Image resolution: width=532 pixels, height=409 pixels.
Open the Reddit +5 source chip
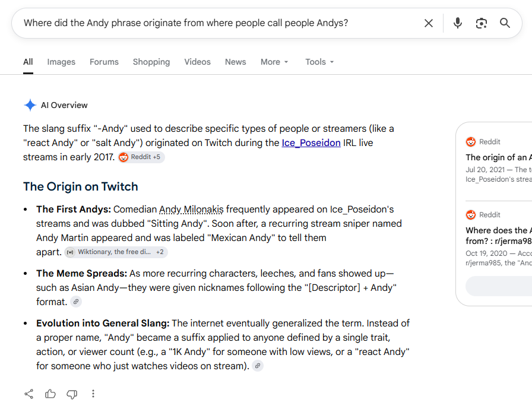point(141,157)
